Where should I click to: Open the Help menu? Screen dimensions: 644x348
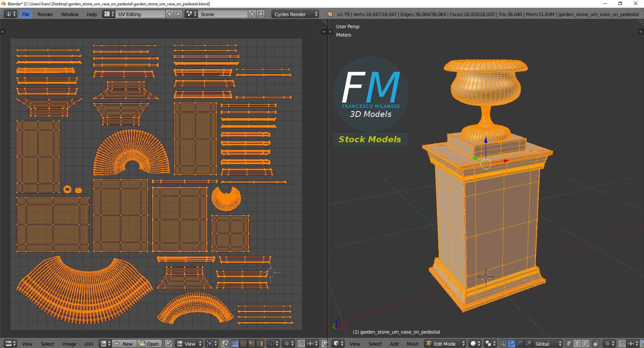92,14
